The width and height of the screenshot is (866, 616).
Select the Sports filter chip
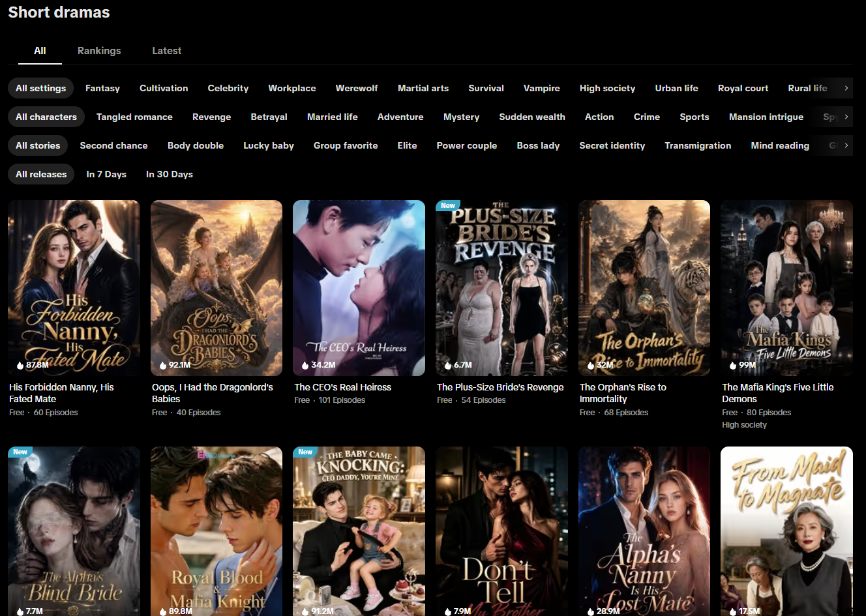pyautogui.click(x=694, y=117)
